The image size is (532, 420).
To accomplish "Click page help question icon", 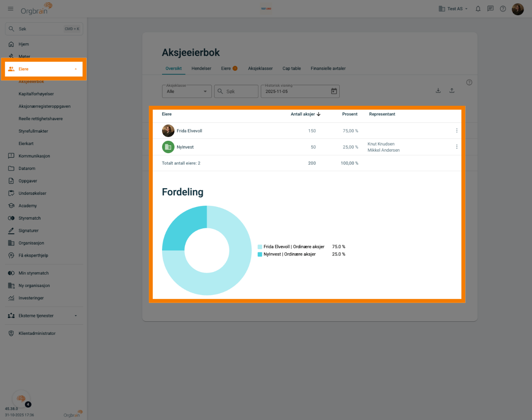I will click(x=469, y=82).
